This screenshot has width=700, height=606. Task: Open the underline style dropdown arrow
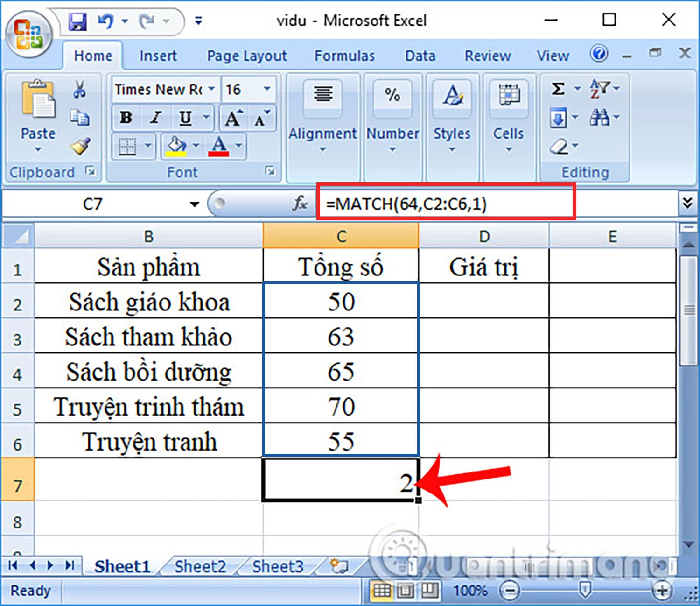click(x=206, y=118)
